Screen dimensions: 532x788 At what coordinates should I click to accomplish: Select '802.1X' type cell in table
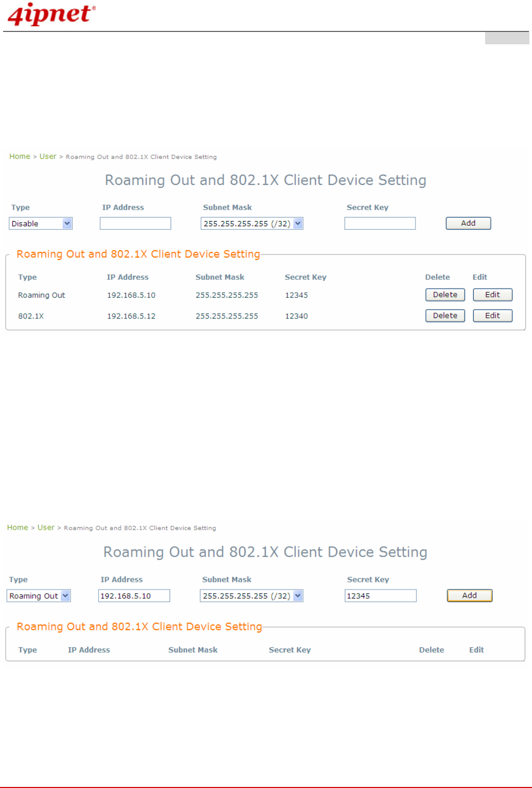point(31,316)
